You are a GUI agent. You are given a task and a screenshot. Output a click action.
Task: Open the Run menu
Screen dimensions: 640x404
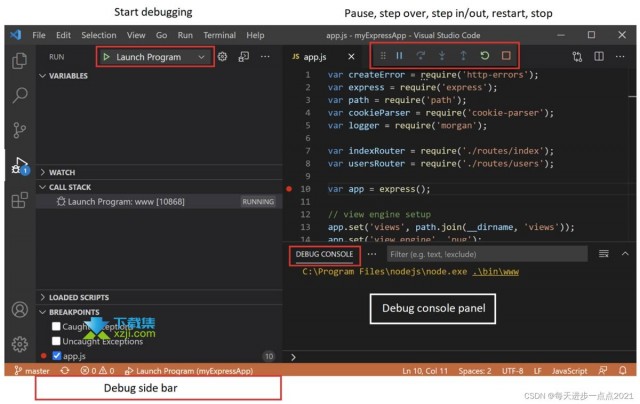click(x=185, y=35)
